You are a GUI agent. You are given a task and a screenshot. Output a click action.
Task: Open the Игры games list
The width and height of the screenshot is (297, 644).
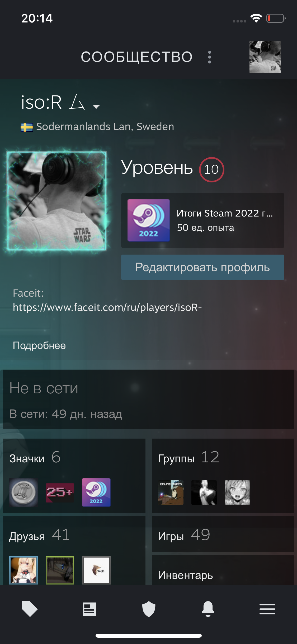coord(223,534)
